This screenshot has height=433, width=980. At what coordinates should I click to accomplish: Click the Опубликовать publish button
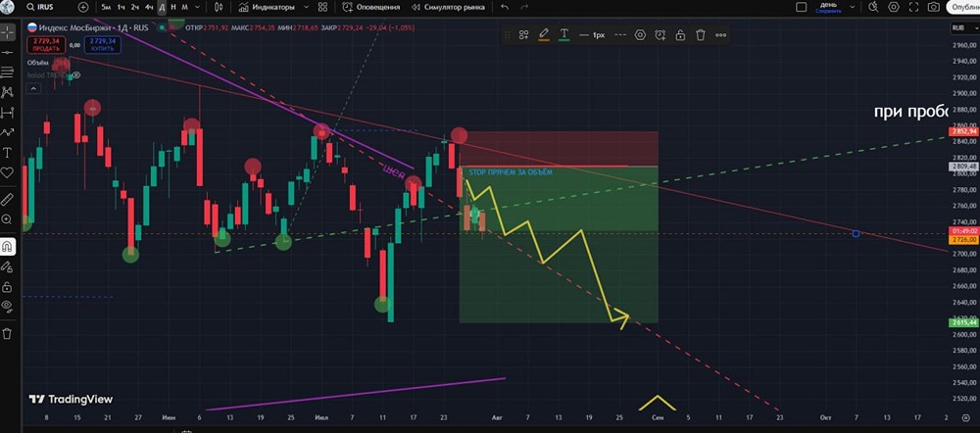tap(963, 8)
